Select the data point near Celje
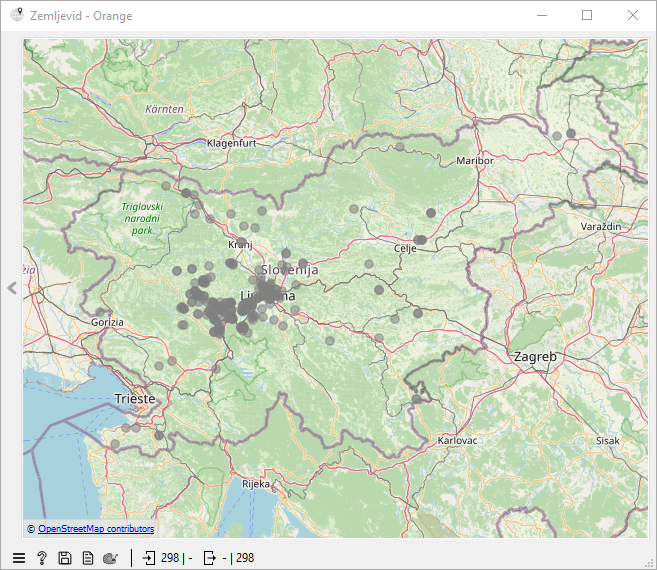The image size is (657, 570). point(421,240)
